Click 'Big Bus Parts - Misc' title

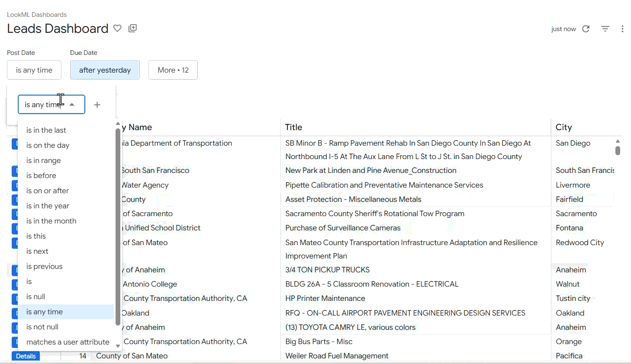(x=319, y=342)
